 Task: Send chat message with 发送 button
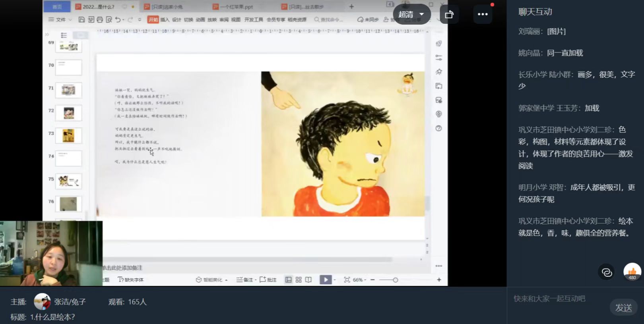623,308
